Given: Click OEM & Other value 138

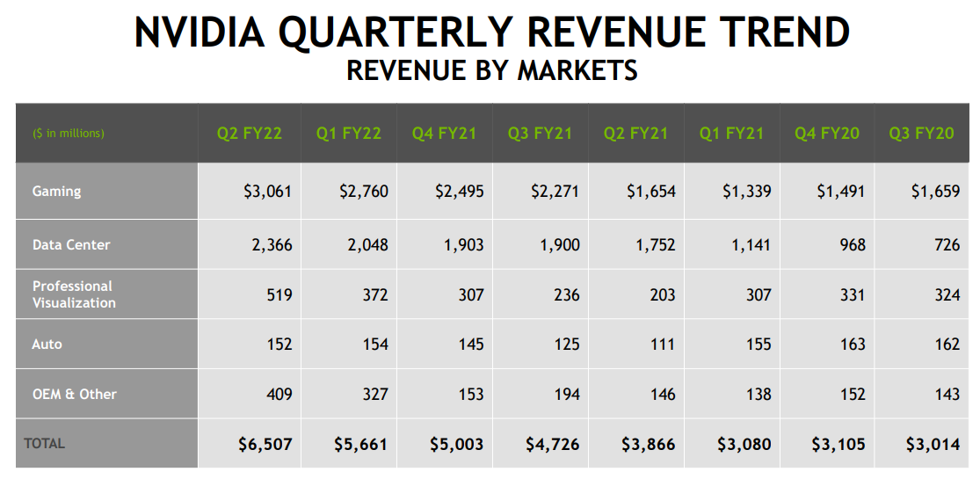Looking at the screenshot, I should point(759,395).
